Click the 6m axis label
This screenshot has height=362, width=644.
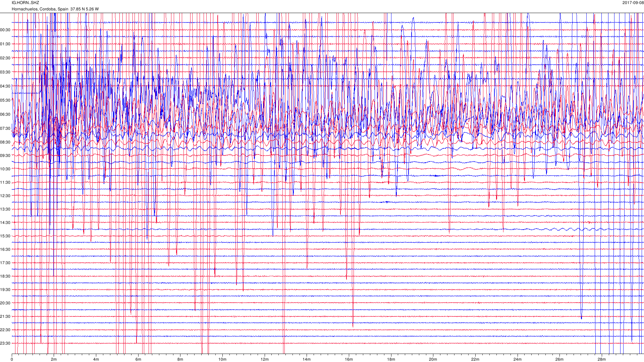coord(138,359)
